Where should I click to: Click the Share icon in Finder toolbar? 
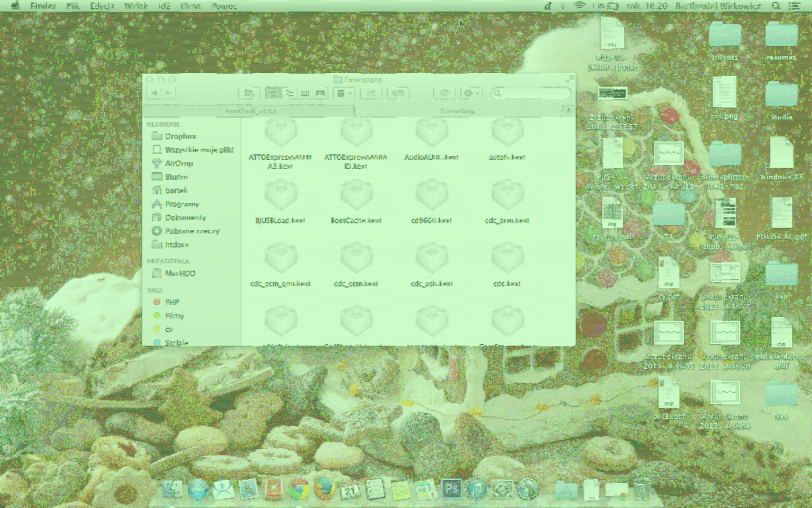tap(371, 93)
